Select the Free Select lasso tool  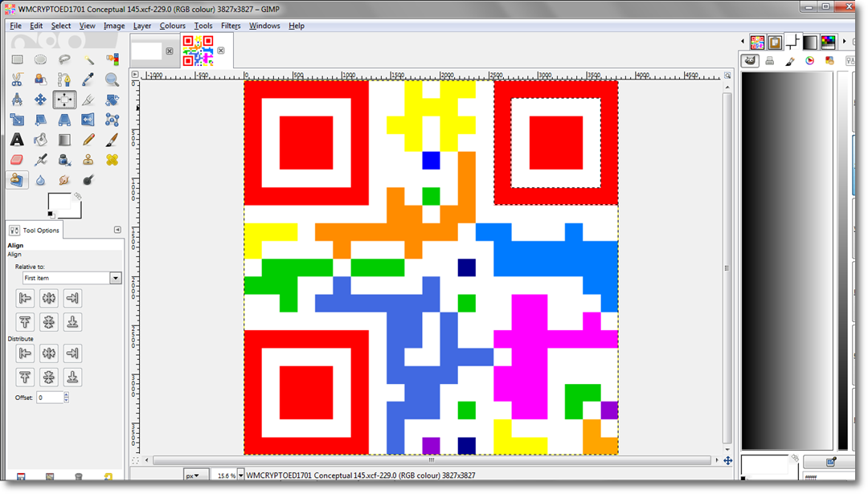[64, 59]
